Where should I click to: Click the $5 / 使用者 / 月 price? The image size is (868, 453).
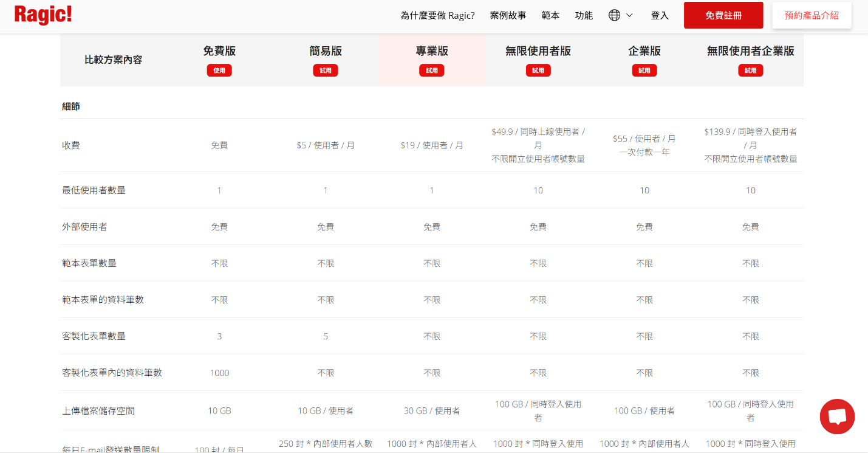tap(326, 145)
